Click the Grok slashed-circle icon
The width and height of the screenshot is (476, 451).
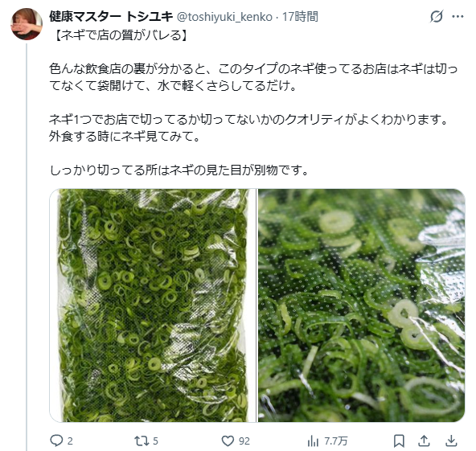(x=437, y=16)
